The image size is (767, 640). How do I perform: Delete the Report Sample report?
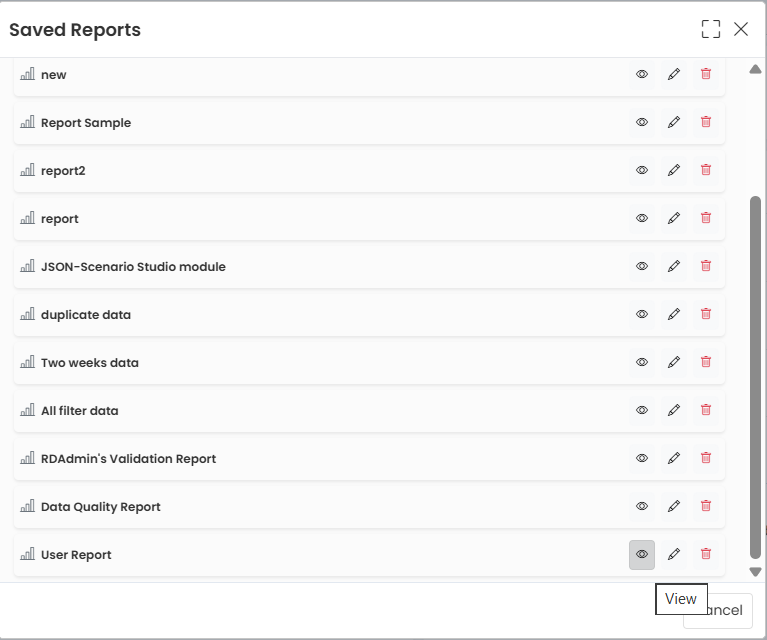tap(706, 122)
